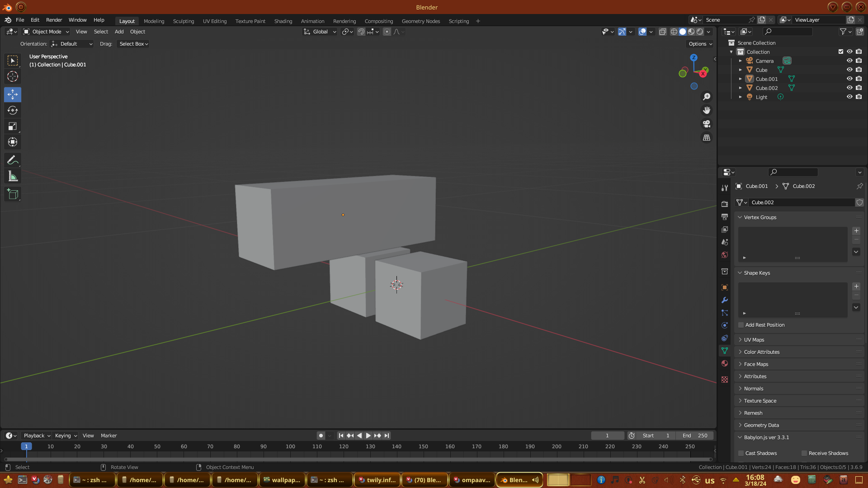868x488 pixels.
Task: Open the Select Box drag dropdown
Action: coord(133,44)
